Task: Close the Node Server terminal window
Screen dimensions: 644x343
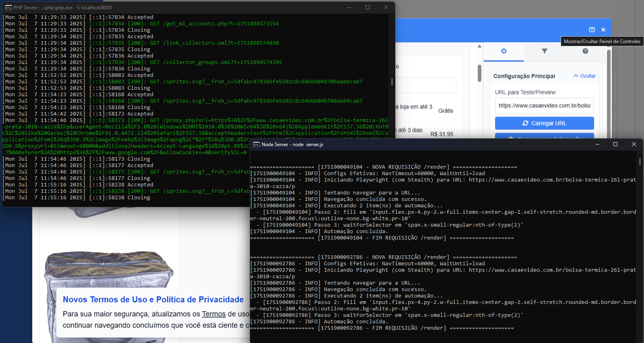Action: pos(634,145)
